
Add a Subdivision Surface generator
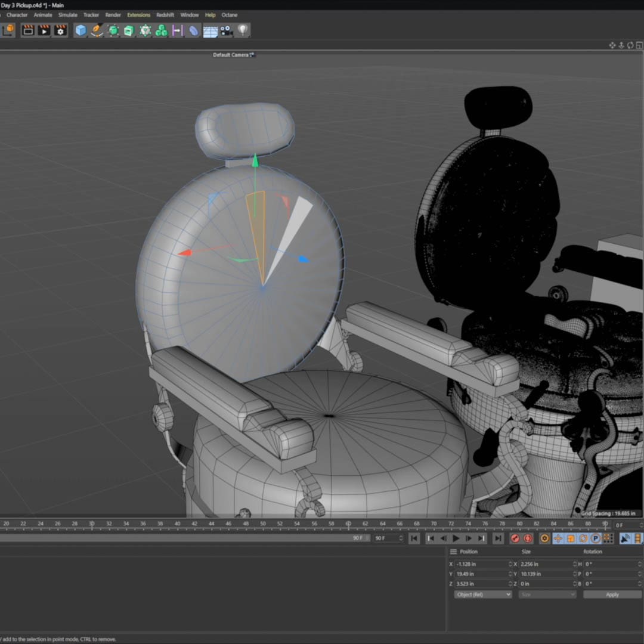pos(113,30)
